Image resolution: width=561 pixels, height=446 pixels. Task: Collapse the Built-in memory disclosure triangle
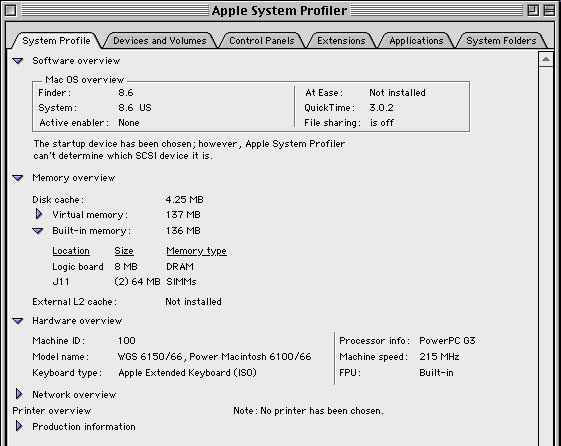pos(38,231)
